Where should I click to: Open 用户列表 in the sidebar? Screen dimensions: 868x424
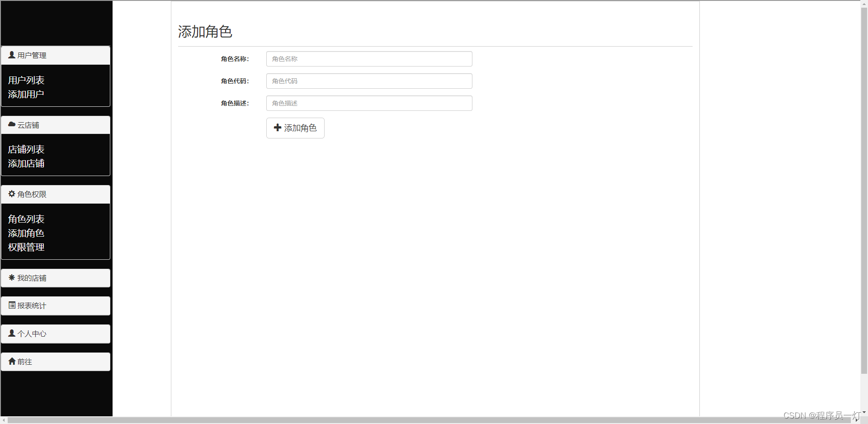[x=26, y=80]
